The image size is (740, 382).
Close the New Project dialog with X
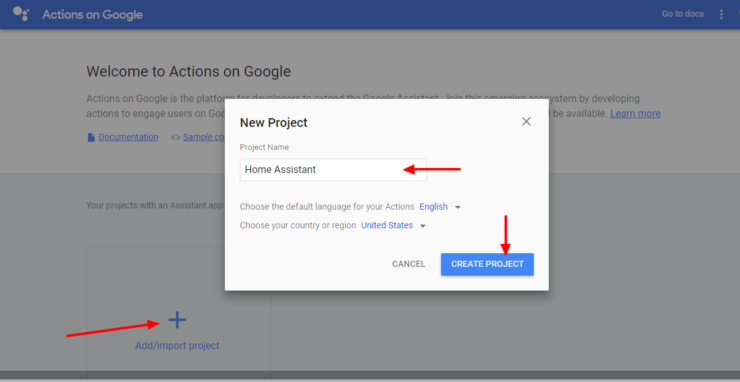pos(526,121)
